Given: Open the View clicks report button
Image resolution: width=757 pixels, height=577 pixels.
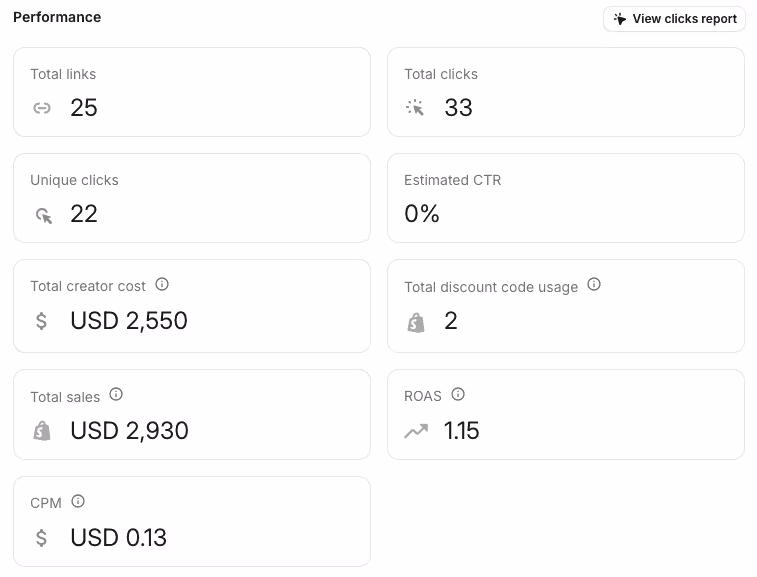Looking at the screenshot, I should [674, 19].
